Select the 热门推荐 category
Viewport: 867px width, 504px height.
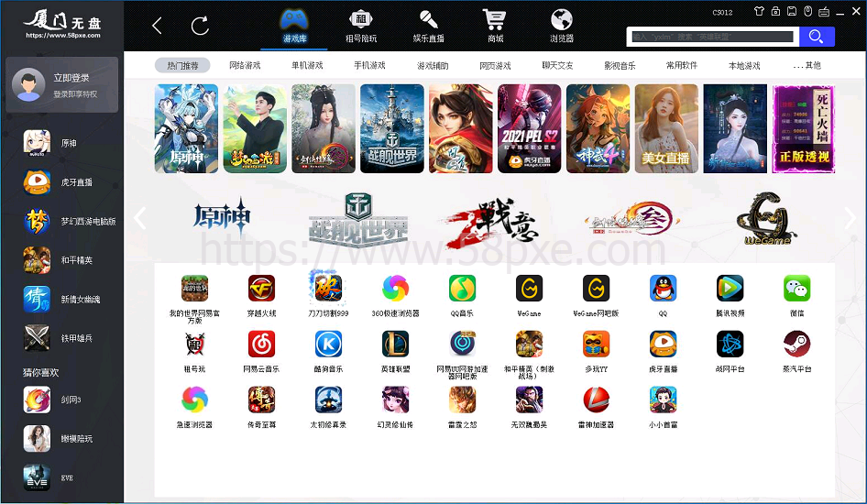click(182, 66)
